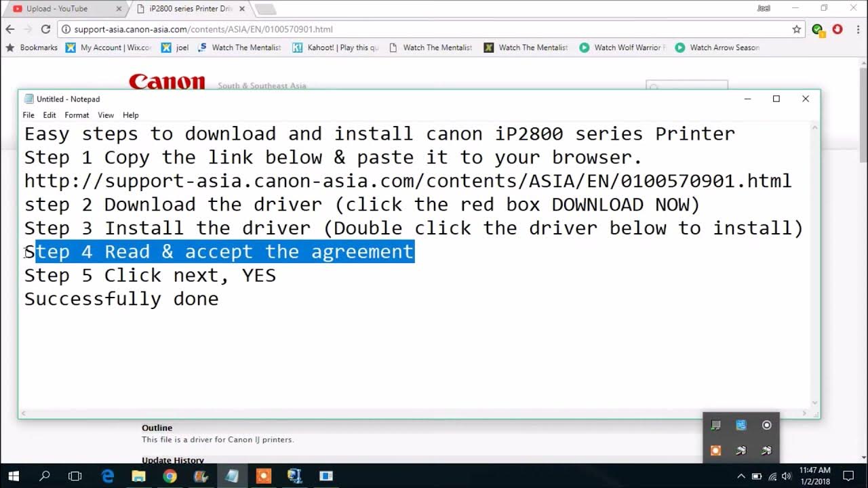Open Notepad's Help menu
868x488 pixels.
click(131, 115)
